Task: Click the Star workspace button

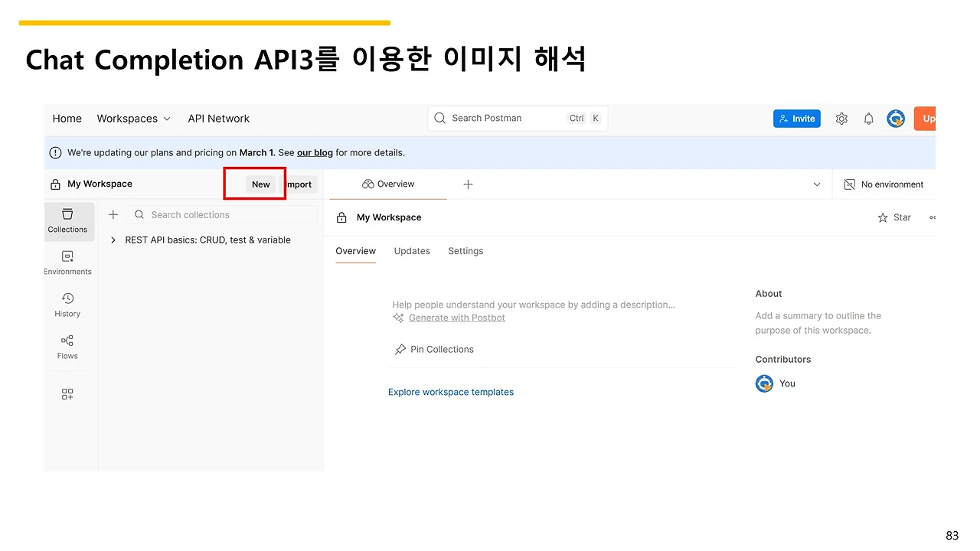Action: [894, 218]
